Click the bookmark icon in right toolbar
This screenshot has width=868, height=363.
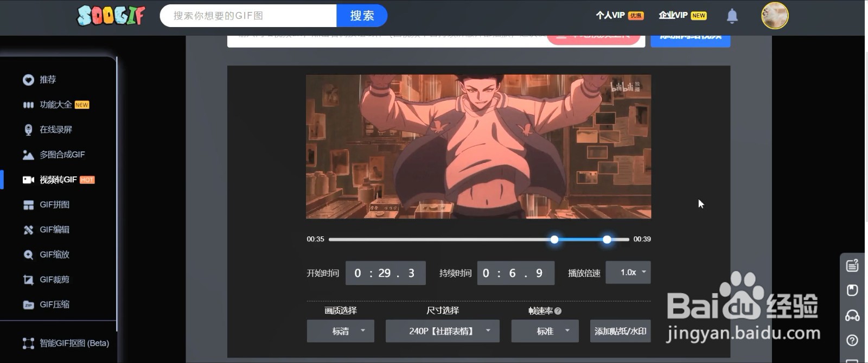(x=852, y=290)
